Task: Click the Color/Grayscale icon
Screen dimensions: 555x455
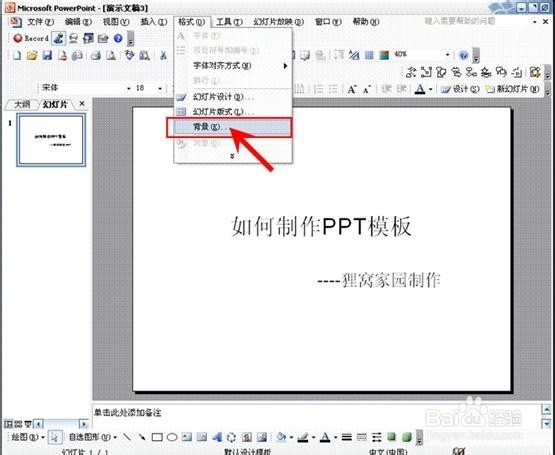Action: click(384, 55)
